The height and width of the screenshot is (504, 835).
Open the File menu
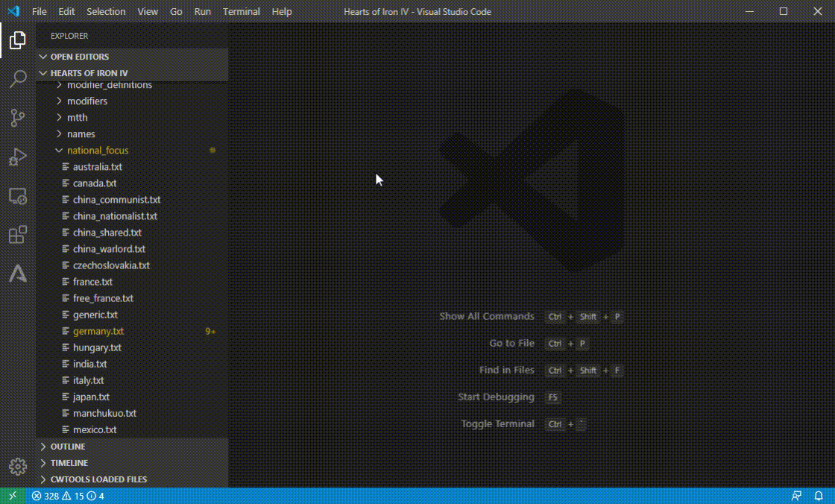pyautogui.click(x=39, y=11)
